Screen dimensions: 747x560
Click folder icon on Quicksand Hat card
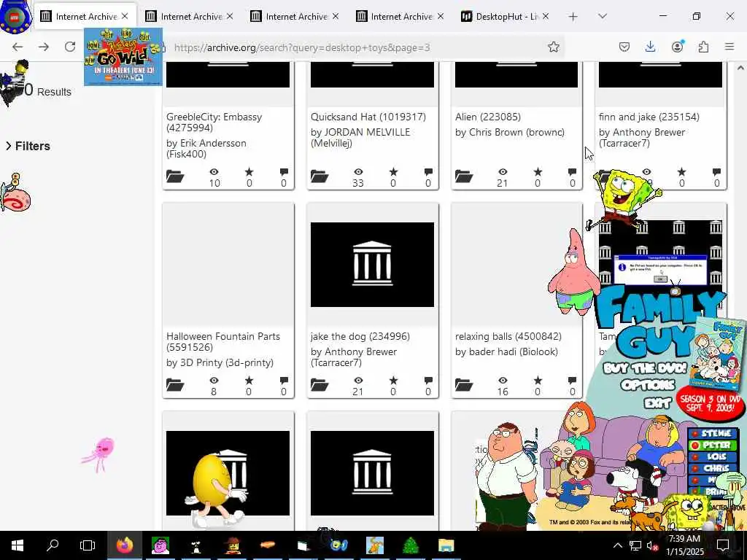(320, 176)
